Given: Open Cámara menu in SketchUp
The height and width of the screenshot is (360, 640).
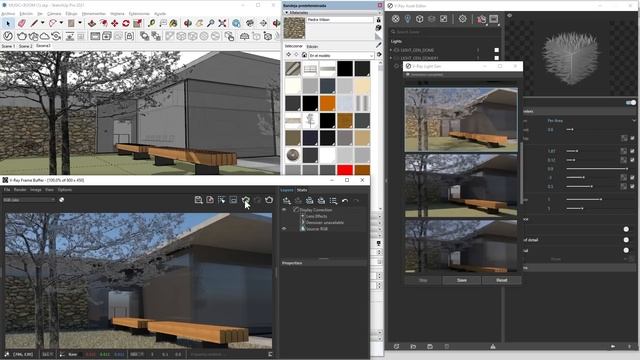Looking at the screenshot, I should (54, 13).
